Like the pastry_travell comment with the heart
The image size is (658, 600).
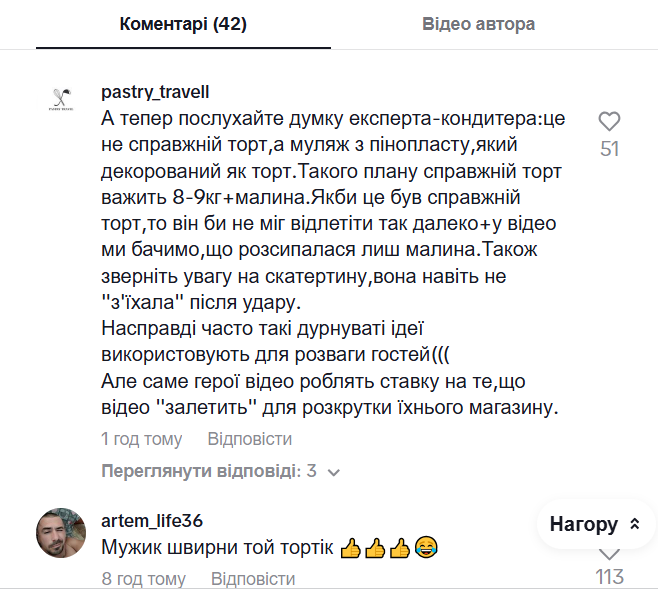pos(609,122)
